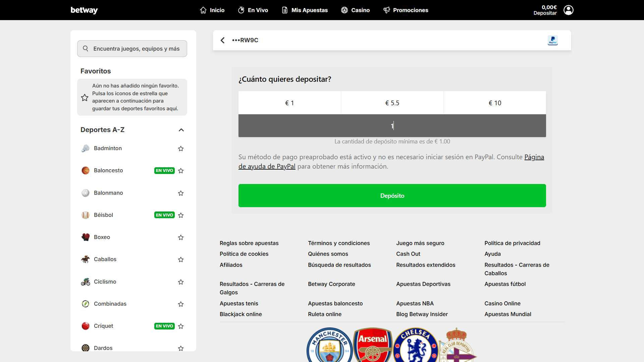The height and width of the screenshot is (362, 644).
Task: Favorite Balonmano with its star
Action: coord(181,193)
